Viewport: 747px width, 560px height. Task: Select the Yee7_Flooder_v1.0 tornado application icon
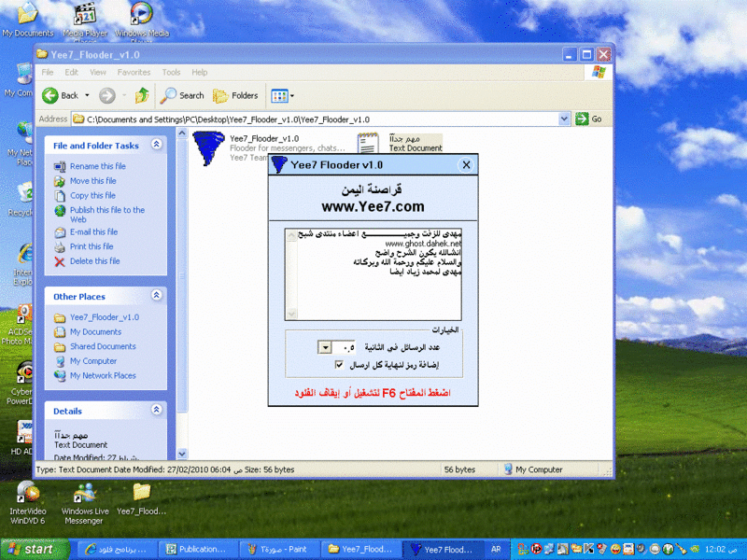pos(208,148)
